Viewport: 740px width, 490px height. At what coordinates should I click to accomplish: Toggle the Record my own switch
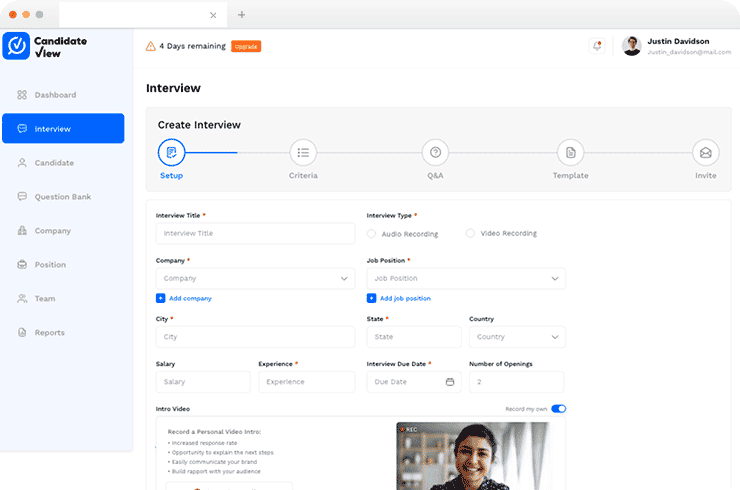click(558, 408)
